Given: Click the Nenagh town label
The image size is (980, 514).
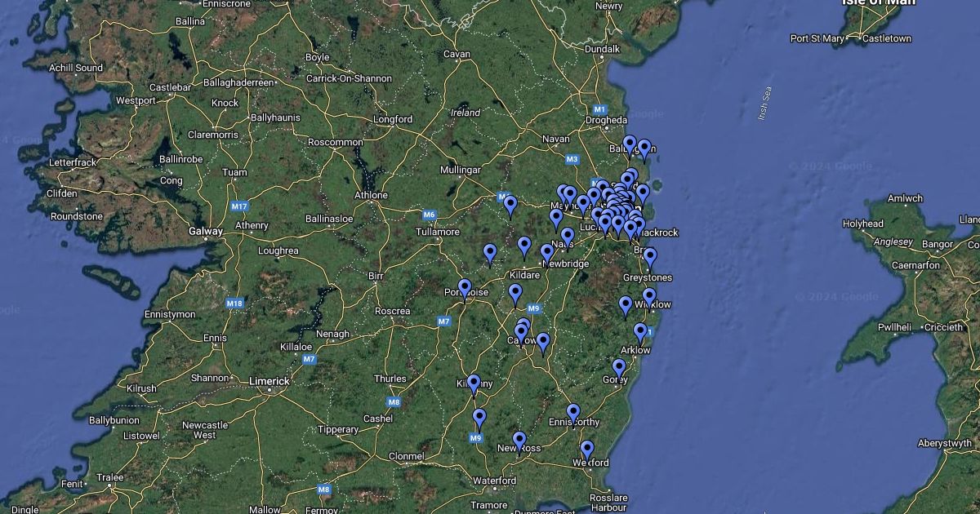Looking at the screenshot, I should (332, 334).
